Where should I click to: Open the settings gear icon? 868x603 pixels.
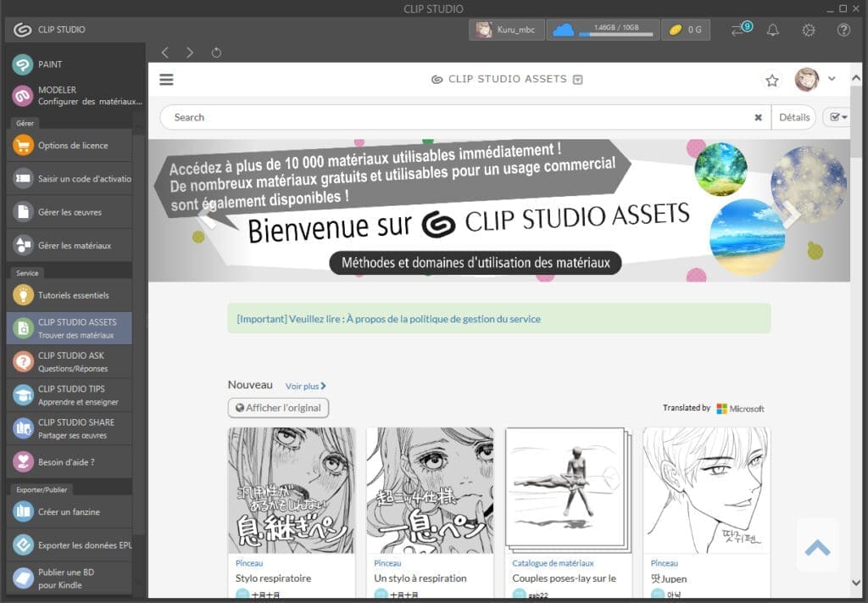(x=808, y=30)
